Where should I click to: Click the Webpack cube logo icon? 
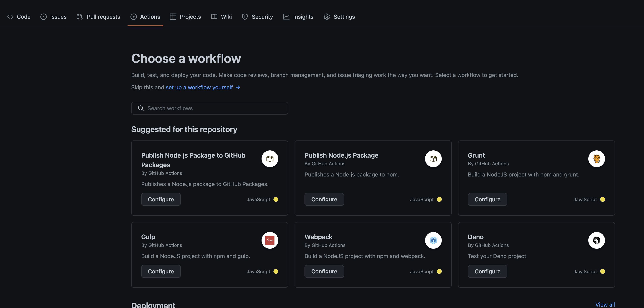pyautogui.click(x=433, y=240)
